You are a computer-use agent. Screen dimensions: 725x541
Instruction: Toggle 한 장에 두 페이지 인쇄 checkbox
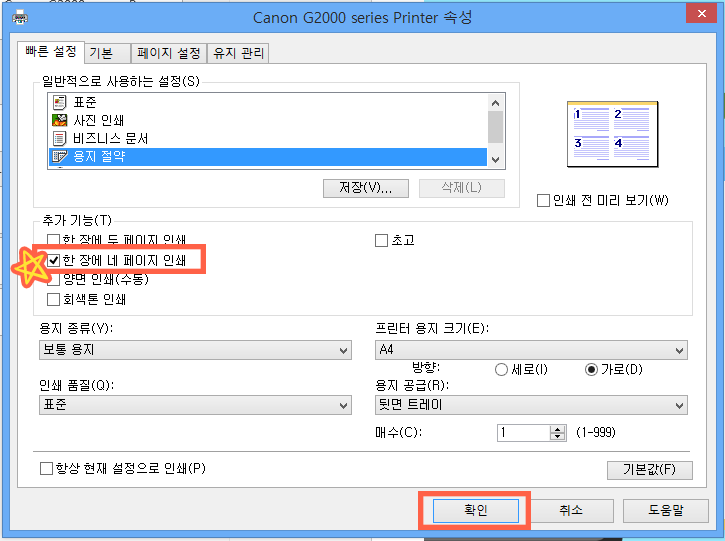point(54,240)
